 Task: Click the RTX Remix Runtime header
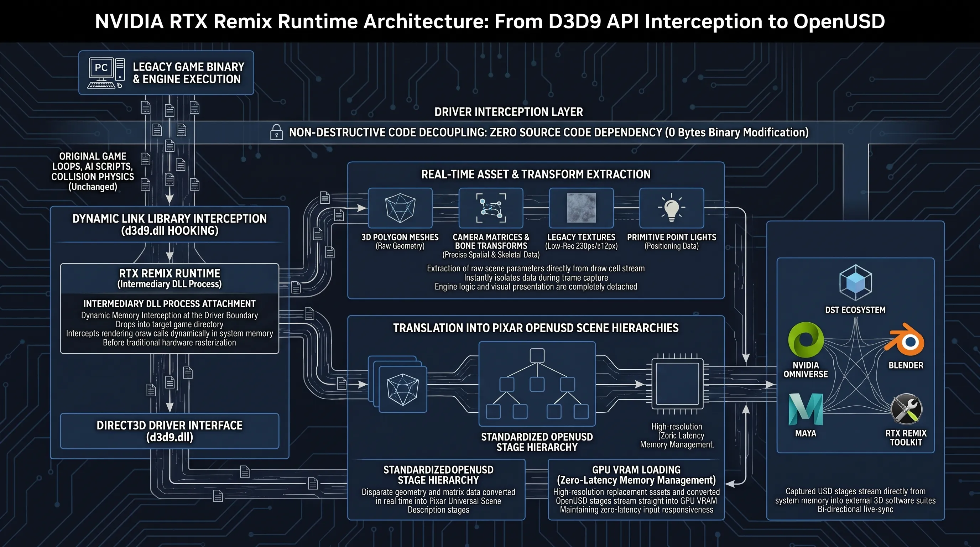170,278
